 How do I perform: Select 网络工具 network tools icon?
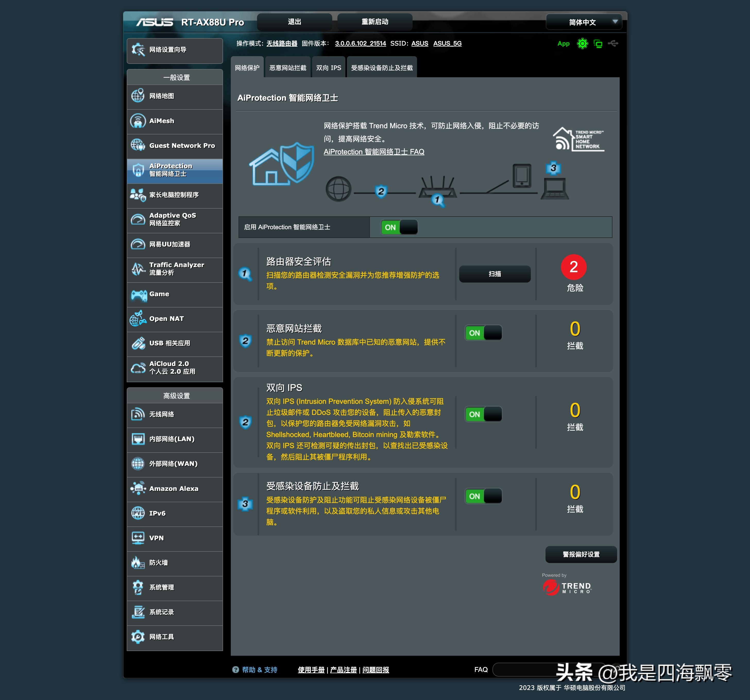pos(138,637)
